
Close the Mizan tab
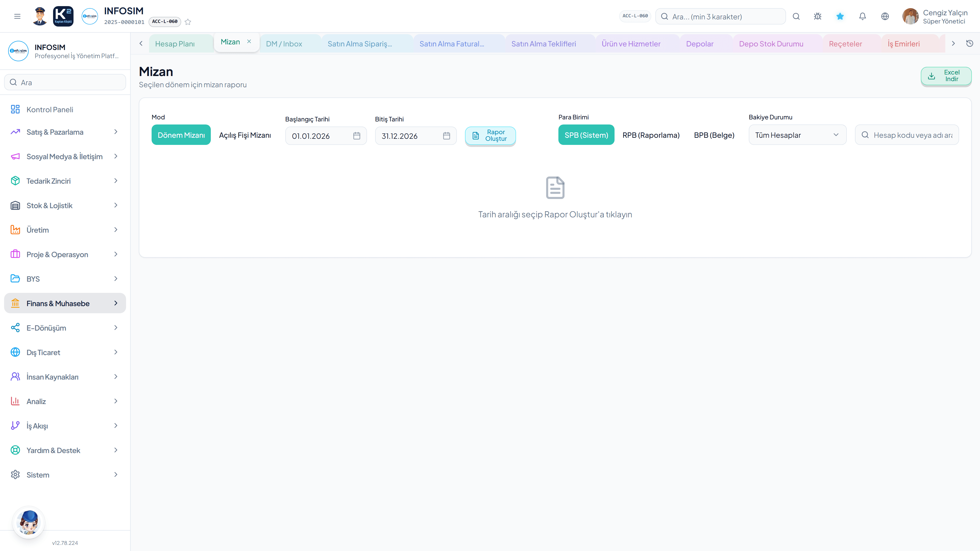click(249, 41)
